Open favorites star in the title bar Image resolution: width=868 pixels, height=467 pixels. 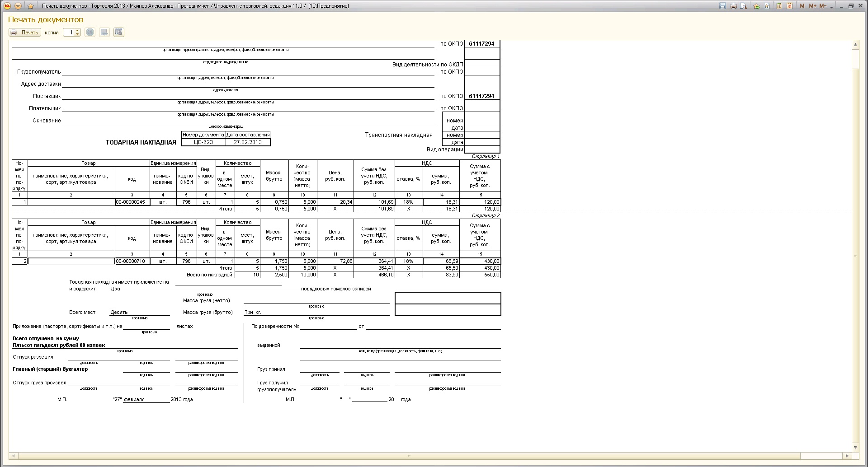(x=31, y=6)
